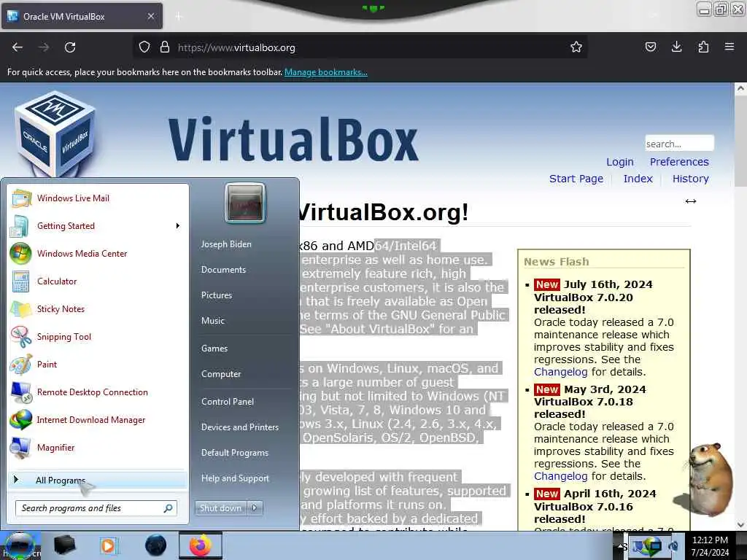This screenshot has height=560, width=747.
Task: Open Devices and Printers
Action: [x=239, y=427]
